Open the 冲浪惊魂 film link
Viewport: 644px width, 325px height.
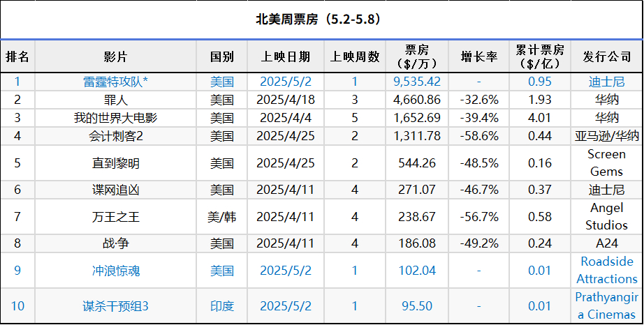pos(115,271)
